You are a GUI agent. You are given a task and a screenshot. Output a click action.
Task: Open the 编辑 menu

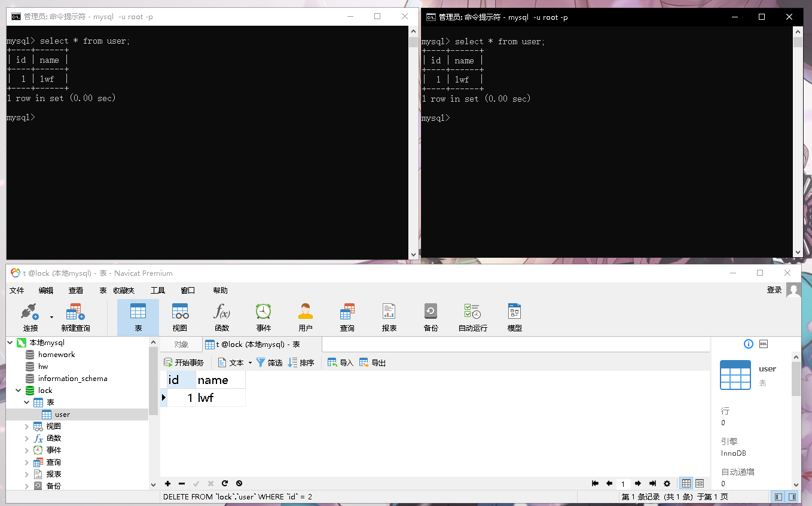pyautogui.click(x=46, y=290)
